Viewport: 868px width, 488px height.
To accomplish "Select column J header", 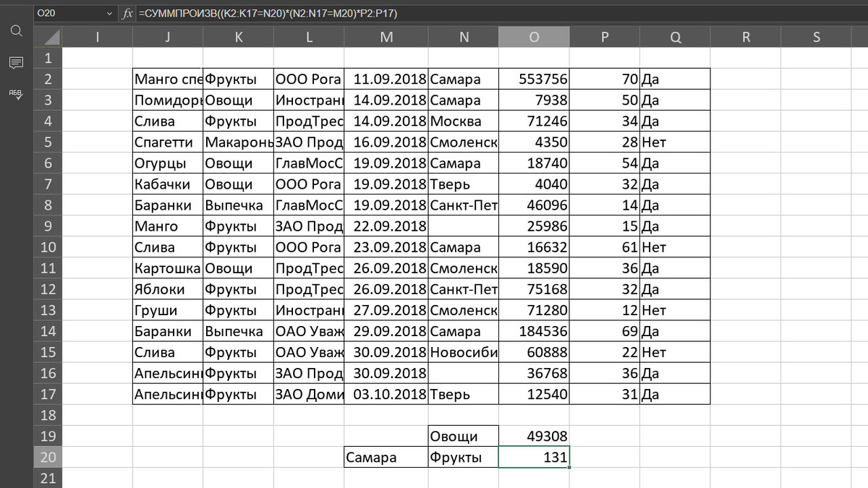I will 168,38.
